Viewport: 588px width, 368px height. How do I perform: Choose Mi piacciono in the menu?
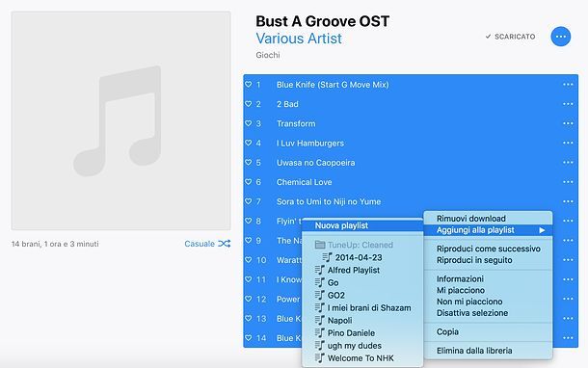[x=488, y=290]
